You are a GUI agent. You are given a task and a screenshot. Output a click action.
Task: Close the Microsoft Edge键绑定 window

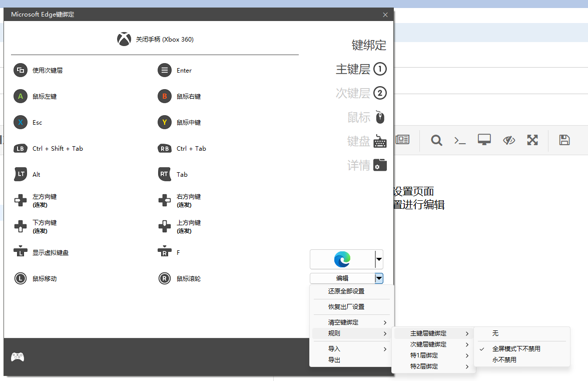385,15
